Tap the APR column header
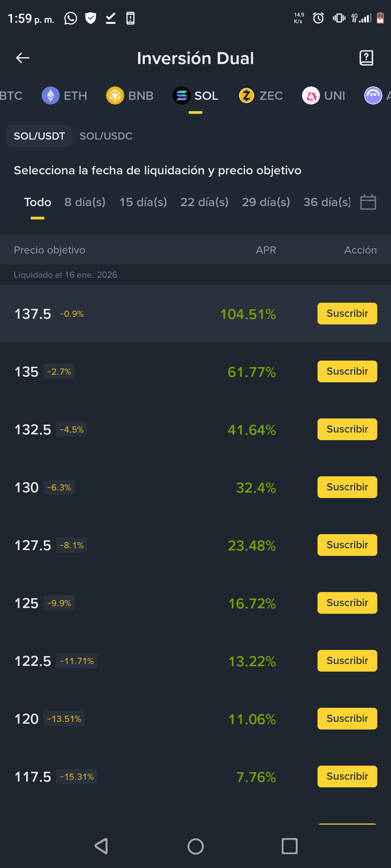 pyautogui.click(x=266, y=250)
